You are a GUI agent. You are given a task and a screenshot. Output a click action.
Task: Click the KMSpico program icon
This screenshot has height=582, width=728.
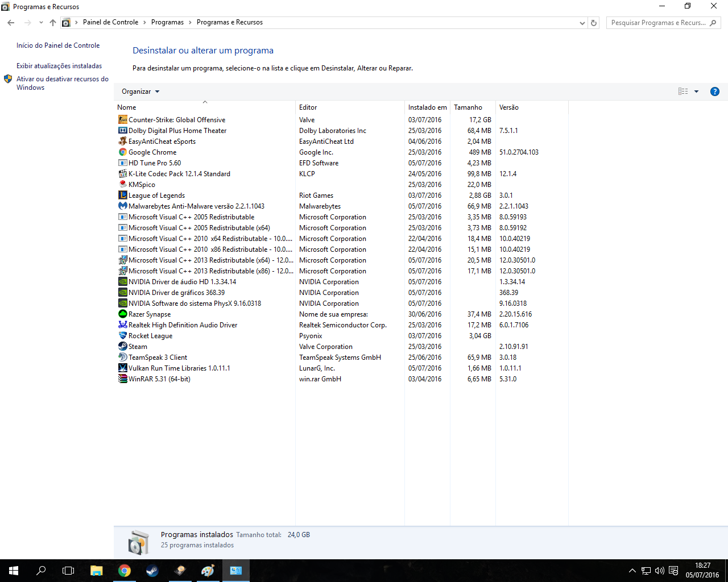[122, 185]
